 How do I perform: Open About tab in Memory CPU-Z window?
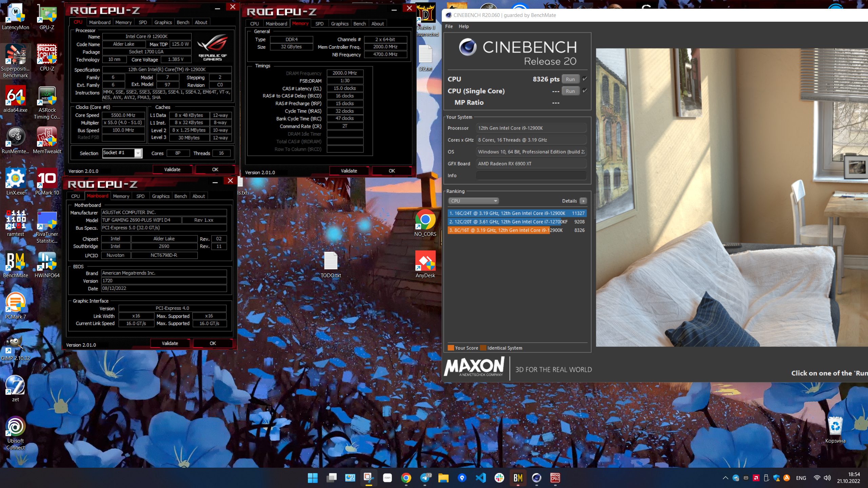coord(377,24)
